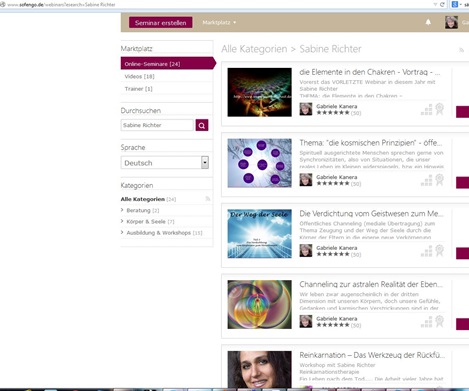Select Alle Kategorien [24] category
469x391 pixels.
click(148, 199)
